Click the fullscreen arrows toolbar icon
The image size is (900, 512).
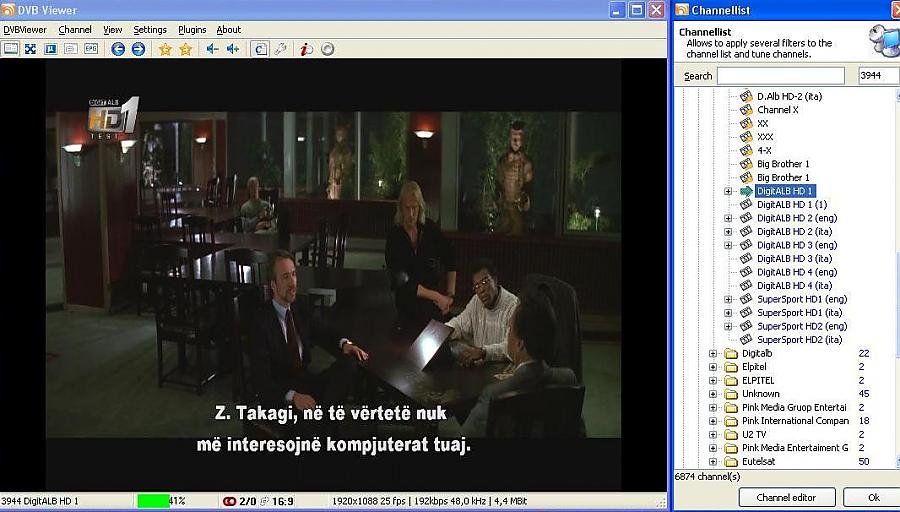click(x=30, y=49)
